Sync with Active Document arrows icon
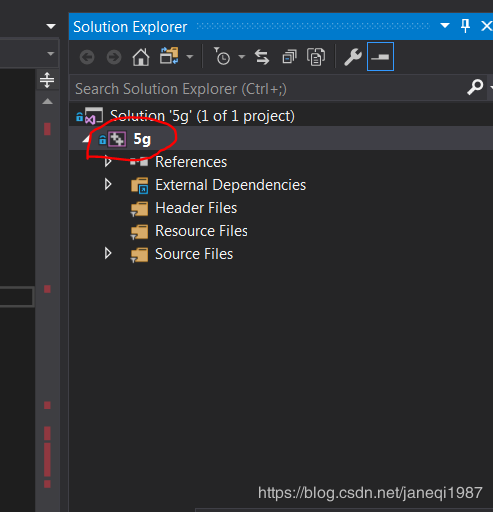Screen dimensions: 493x512 262,57
